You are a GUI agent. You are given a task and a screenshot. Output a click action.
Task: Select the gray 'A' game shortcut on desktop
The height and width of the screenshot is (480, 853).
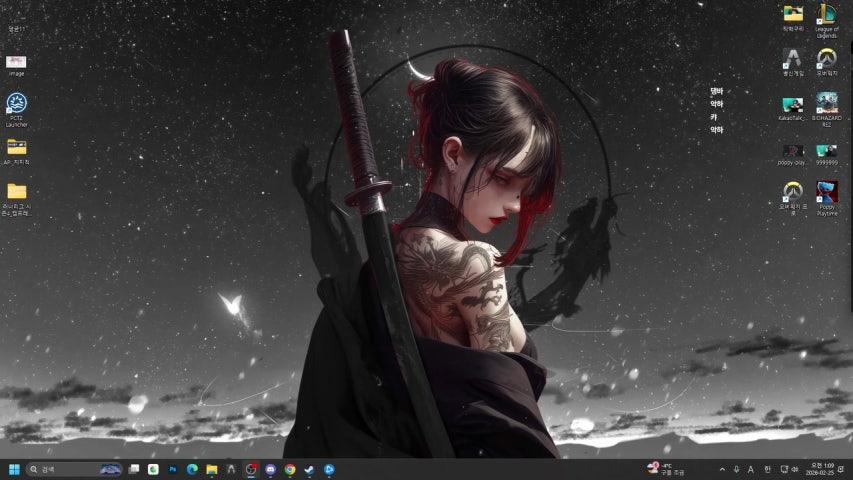click(792, 62)
